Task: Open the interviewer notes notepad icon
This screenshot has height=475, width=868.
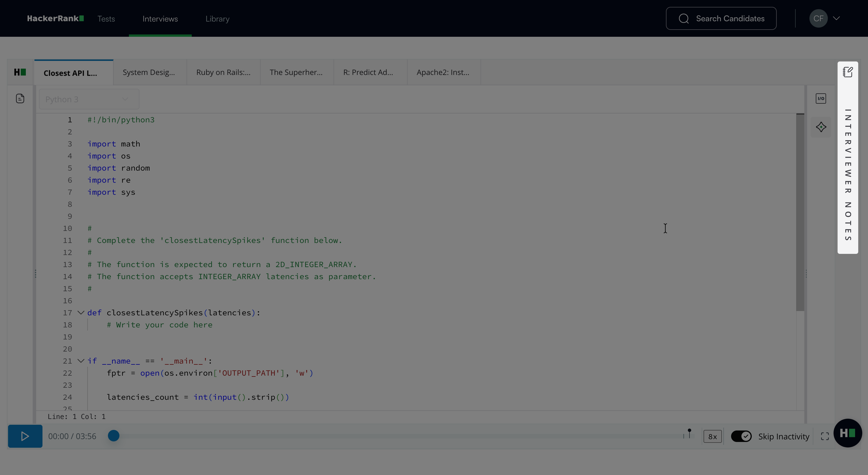Action: [x=848, y=72]
